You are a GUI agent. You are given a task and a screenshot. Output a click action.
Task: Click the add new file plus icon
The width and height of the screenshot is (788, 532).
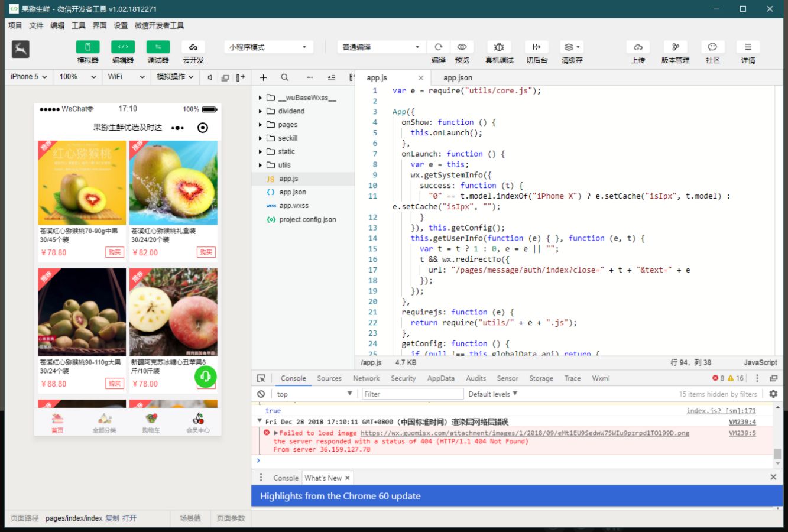click(264, 77)
